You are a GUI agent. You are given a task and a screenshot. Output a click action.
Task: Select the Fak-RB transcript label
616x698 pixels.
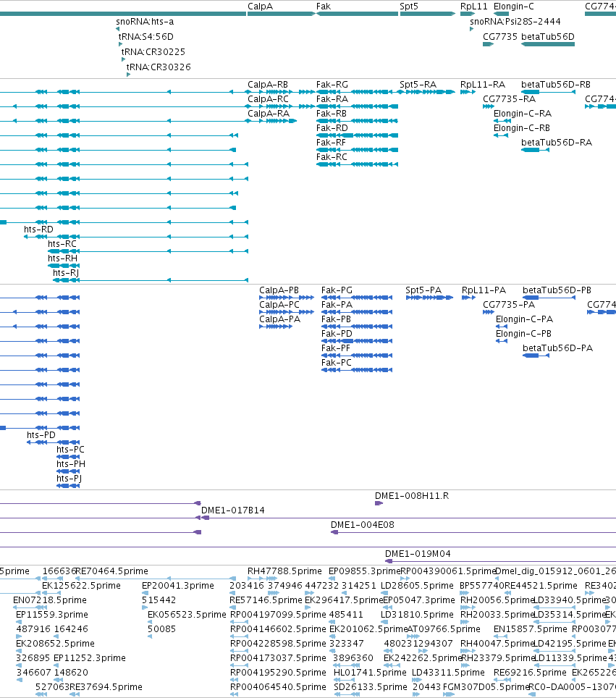(x=331, y=114)
